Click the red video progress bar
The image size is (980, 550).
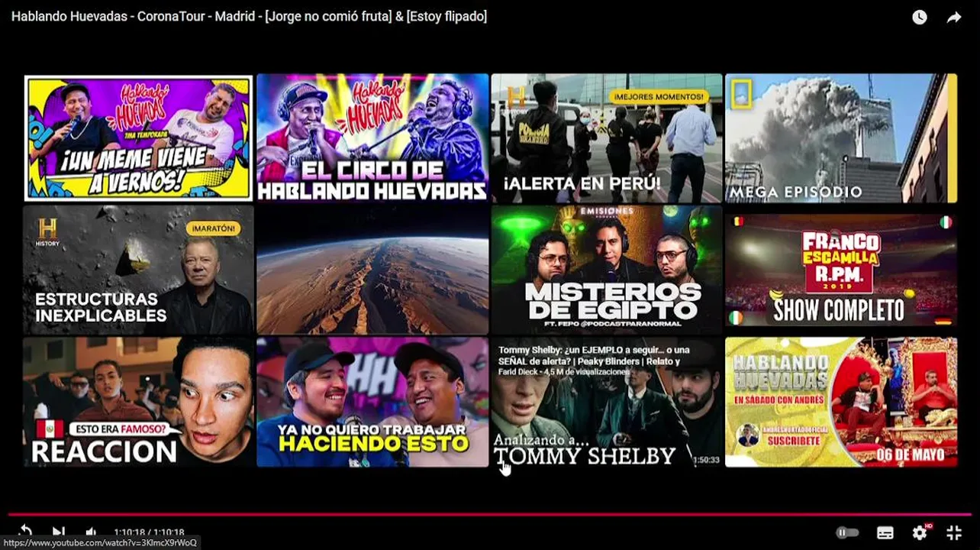point(489,514)
